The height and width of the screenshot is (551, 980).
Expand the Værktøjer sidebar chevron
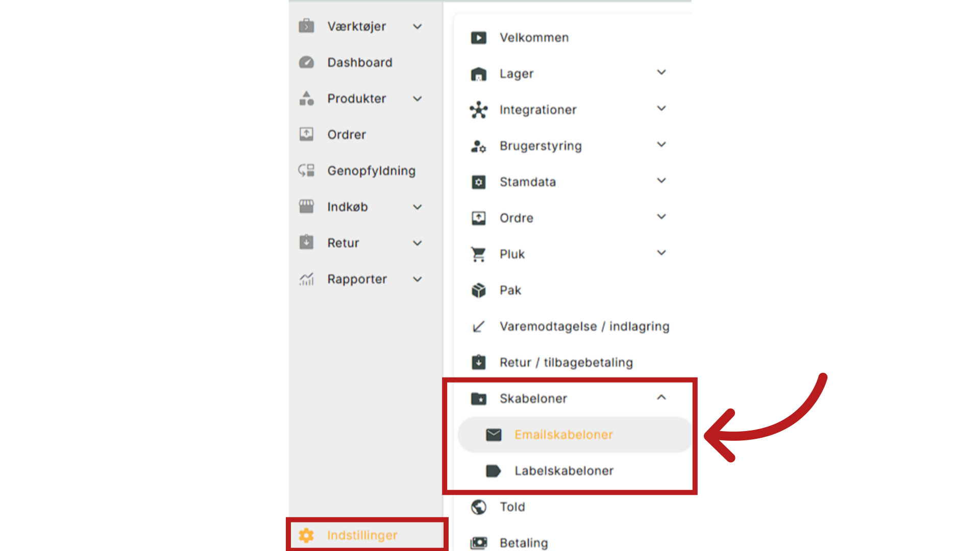[x=418, y=27]
